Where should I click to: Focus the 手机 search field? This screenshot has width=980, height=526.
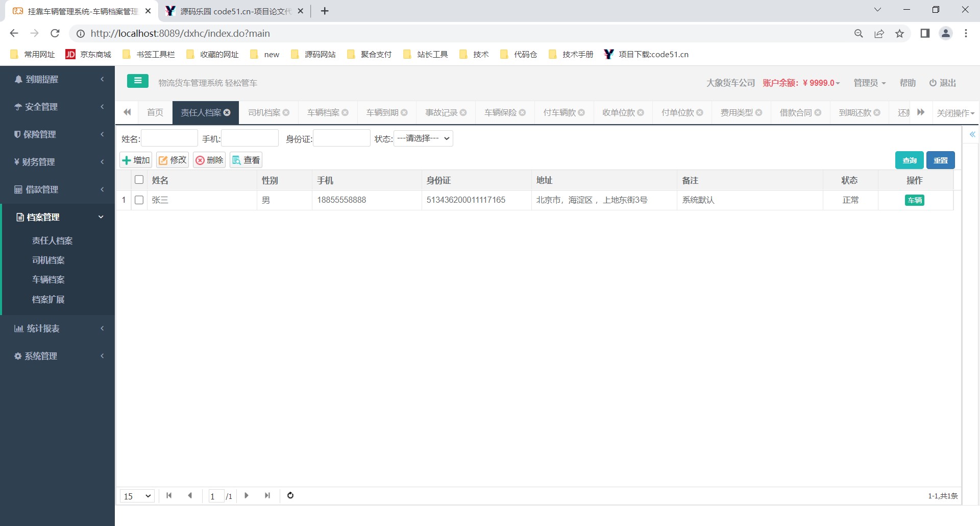click(x=250, y=138)
